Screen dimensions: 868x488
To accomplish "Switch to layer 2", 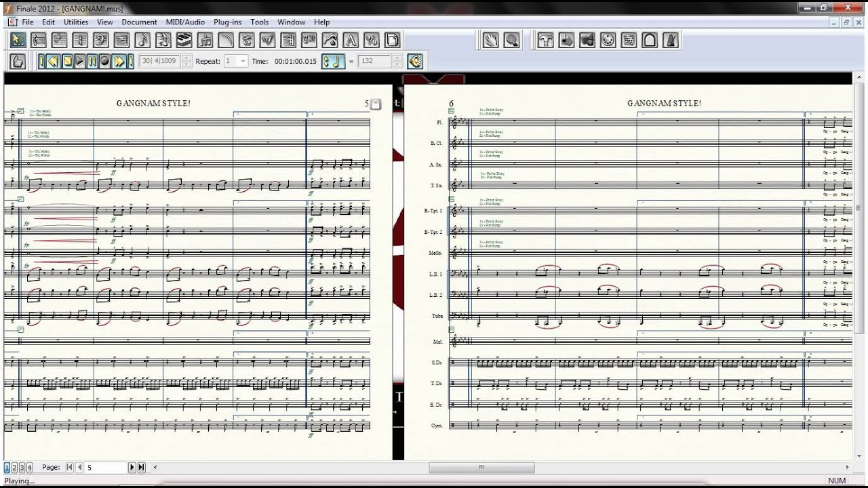I will point(14,467).
